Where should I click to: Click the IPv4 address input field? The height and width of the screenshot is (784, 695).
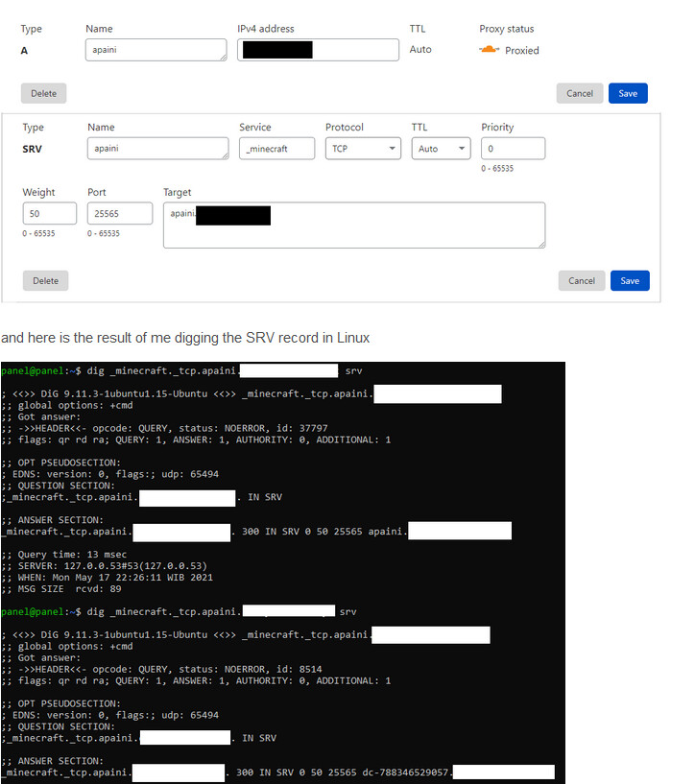coord(318,50)
